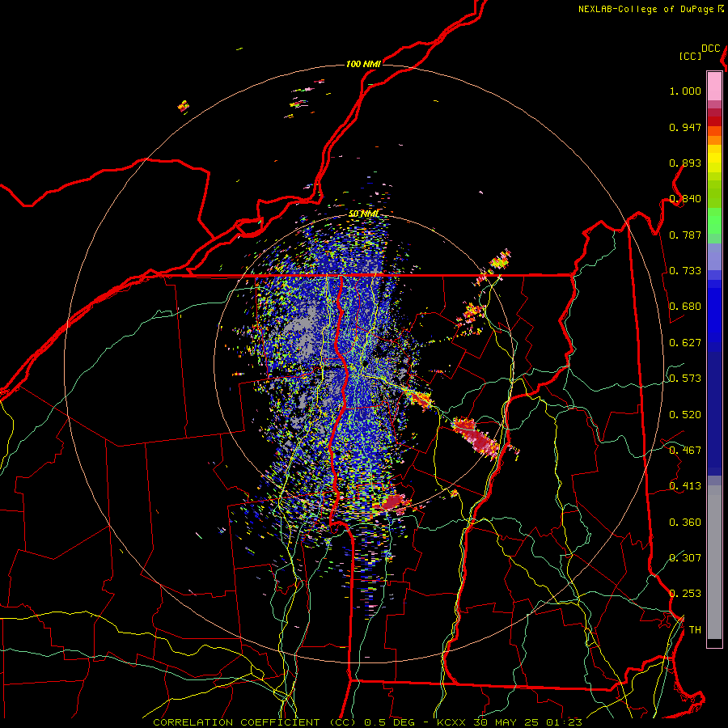Click the 100 NMI range ring label
The height and width of the screenshot is (728, 728).
[x=363, y=64]
